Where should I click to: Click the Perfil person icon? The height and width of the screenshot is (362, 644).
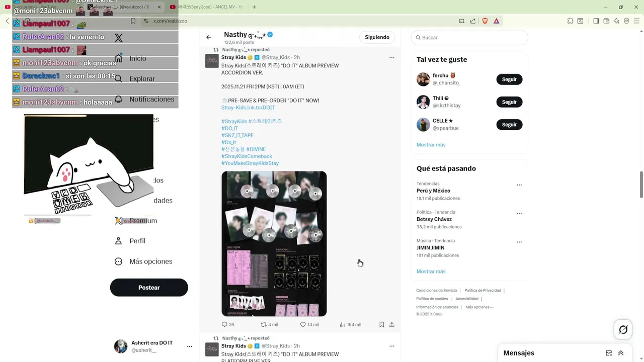coord(118,241)
